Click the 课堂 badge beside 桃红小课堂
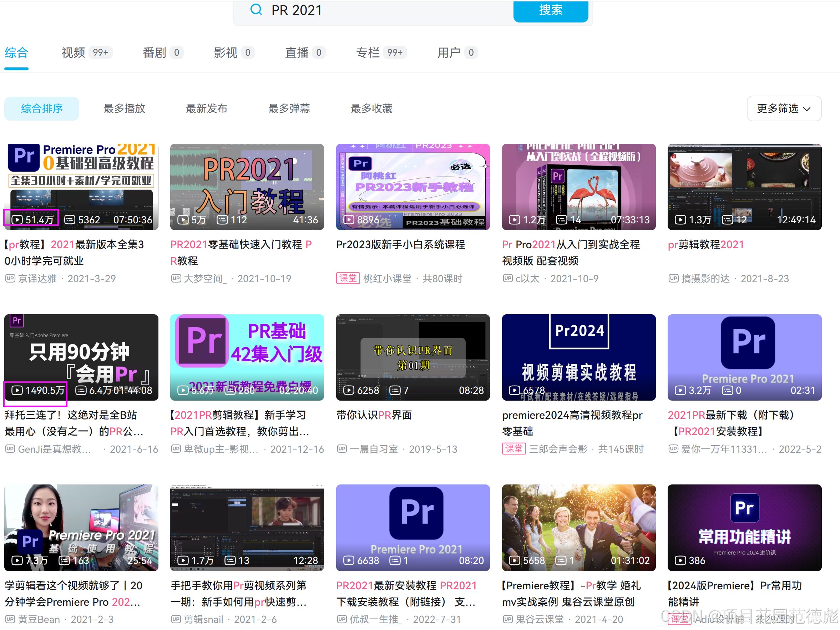This screenshot has height=630, width=840. pyautogui.click(x=348, y=278)
